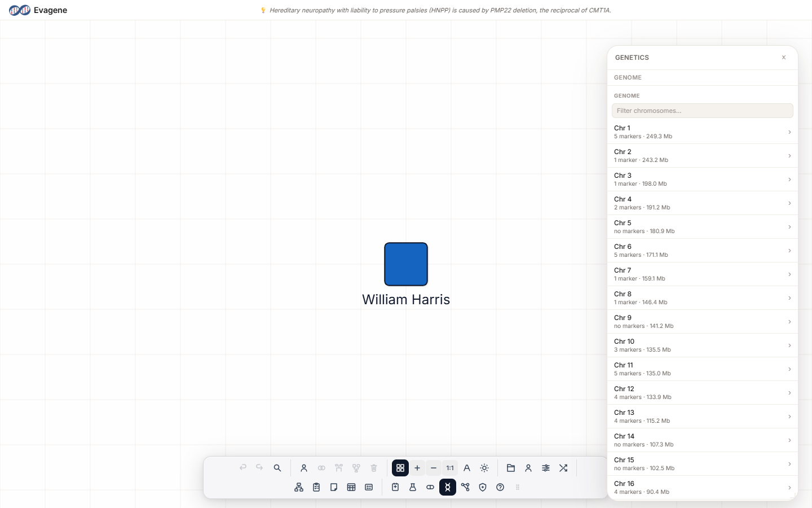Viewport: 812px width, 508px height.
Task: Click the partner link rings icon
Action: [321, 468]
